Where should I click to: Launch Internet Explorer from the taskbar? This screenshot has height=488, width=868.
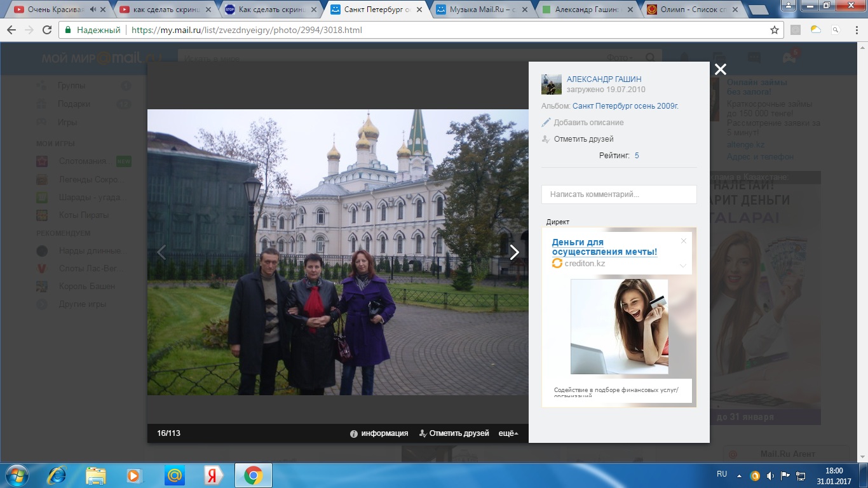(x=57, y=475)
